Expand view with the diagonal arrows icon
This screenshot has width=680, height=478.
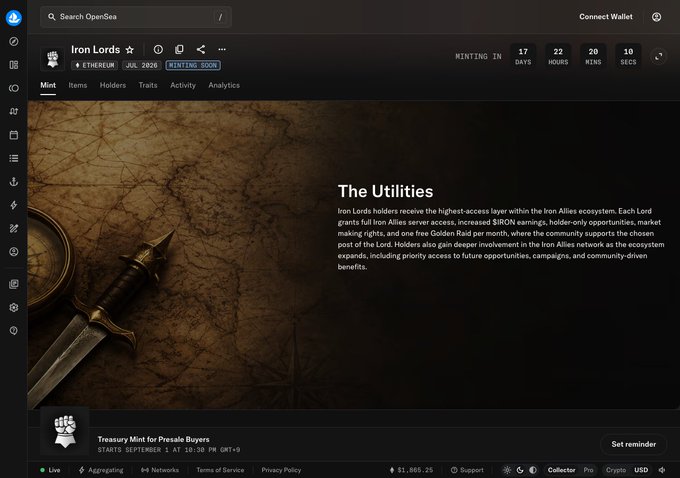(659, 56)
